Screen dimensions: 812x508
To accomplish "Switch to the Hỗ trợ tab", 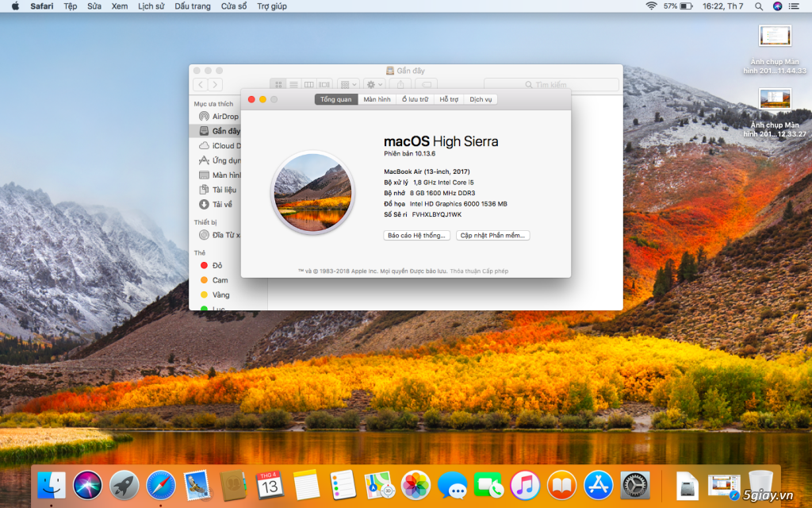I will (449, 99).
